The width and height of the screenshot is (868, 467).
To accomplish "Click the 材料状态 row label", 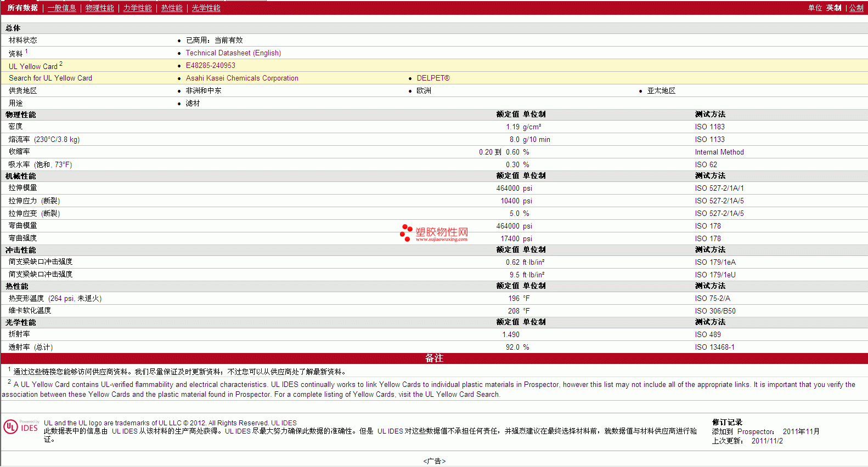I will pos(23,40).
